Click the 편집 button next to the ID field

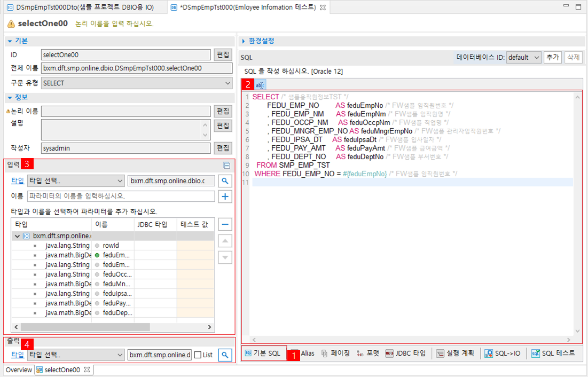224,54
